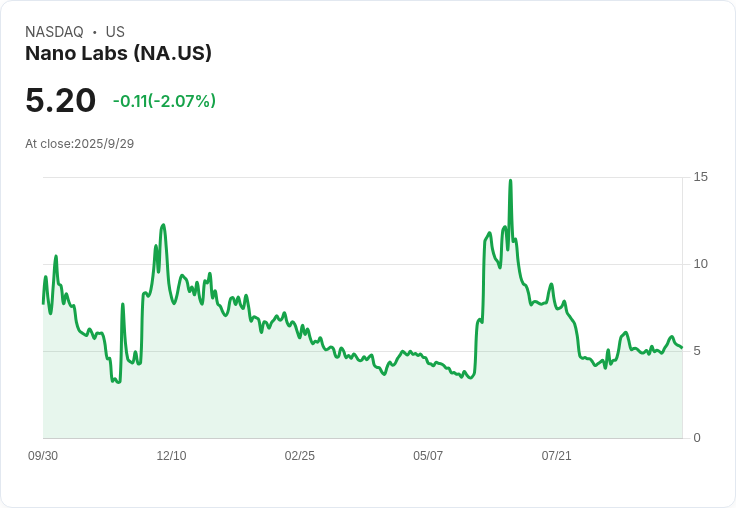Screen dimensions: 736x508
Task: Click the first point at the line's left start
Action: (43, 303)
